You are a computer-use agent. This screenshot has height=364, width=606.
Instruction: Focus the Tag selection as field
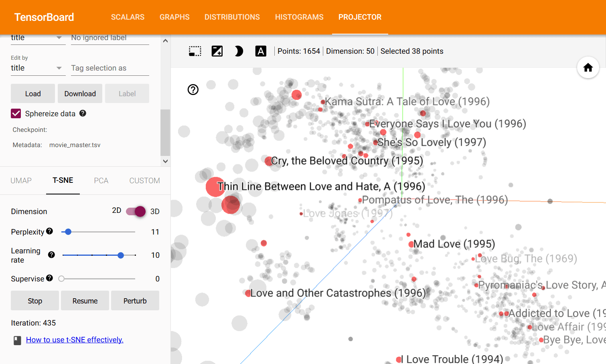pyautogui.click(x=110, y=68)
